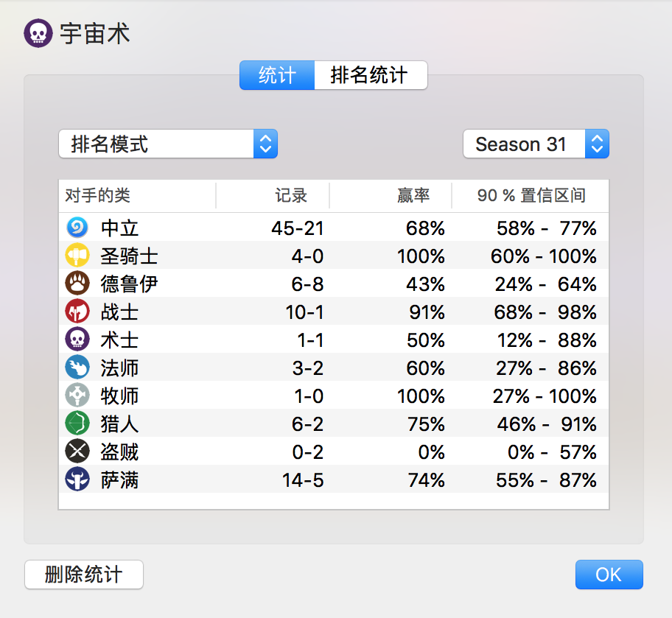This screenshot has width=672, height=618.
Task: Click the purple skull deck icon beside 宇宙术
Action: point(38,33)
